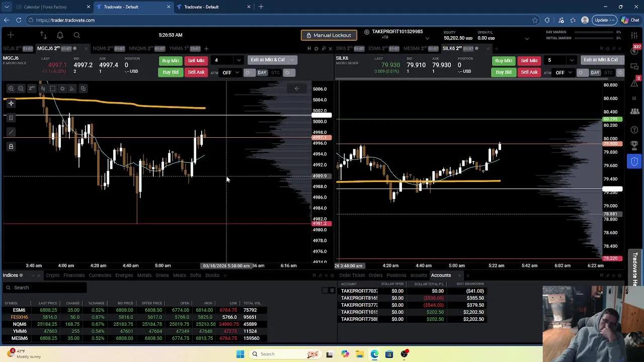Image resolution: width=644 pixels, height=362 pixels.
Task: Click the lock drawings icon on chart
Action: 11,146
